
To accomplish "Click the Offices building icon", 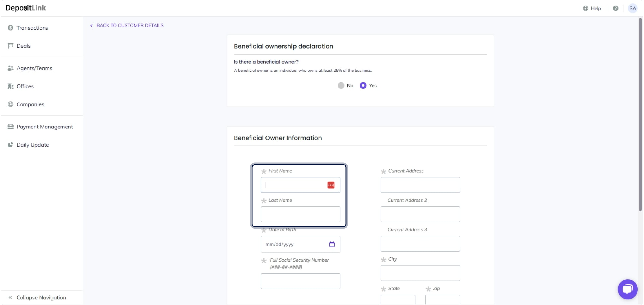I will 10,86.
